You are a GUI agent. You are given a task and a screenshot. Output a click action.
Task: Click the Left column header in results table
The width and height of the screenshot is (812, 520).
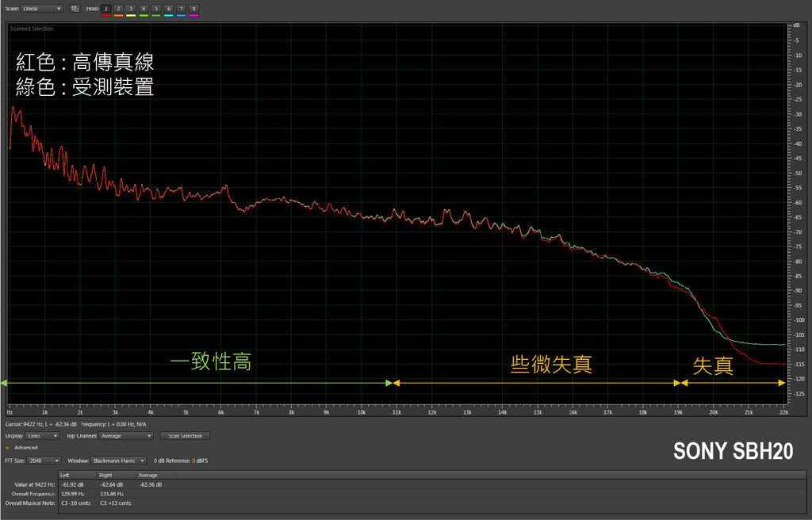coord(65,475)
